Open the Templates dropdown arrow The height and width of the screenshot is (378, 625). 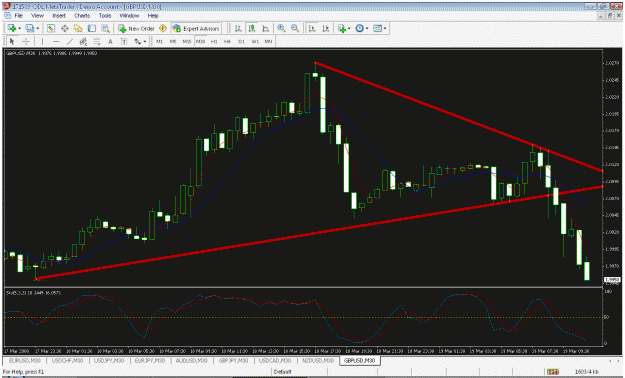385,28
